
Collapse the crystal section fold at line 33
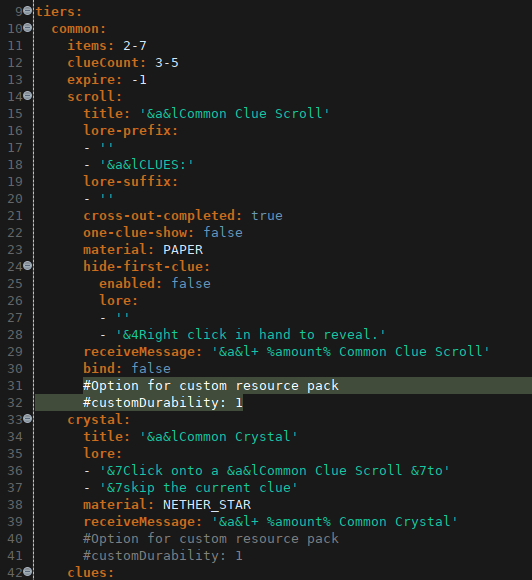pyautogui.click(x=27, y=418)
